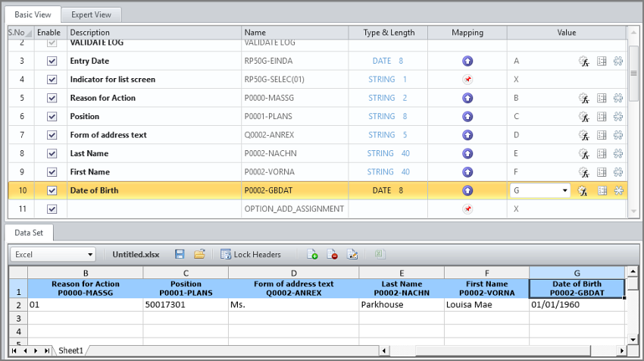Image resolution: width=644 pixels, height=361 pixels.
Task: Click the mapping arrow icon for First Name
Action: click(467, 172)
